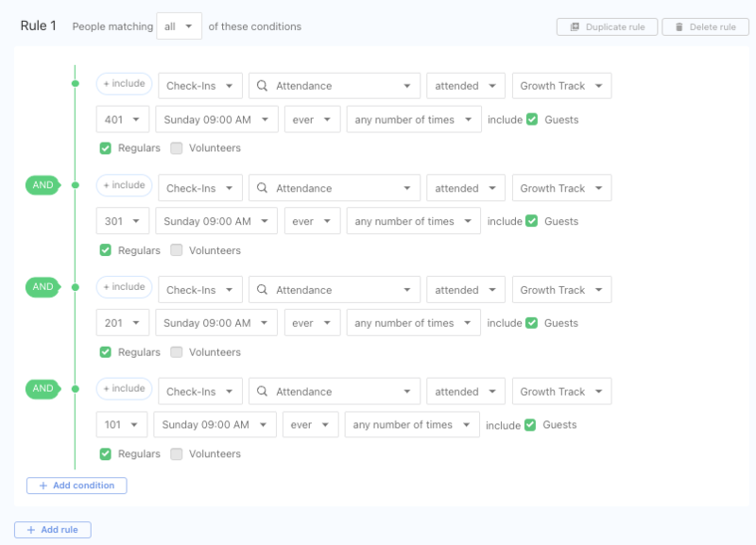Open the matching 'all' dropdown
The height and width of the screenshot is (545, 756).
(179, 26)
